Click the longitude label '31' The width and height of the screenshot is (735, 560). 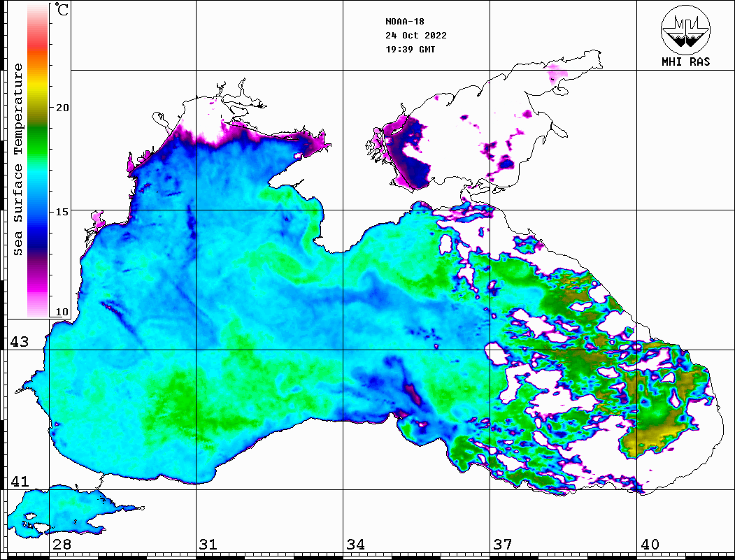208,544
